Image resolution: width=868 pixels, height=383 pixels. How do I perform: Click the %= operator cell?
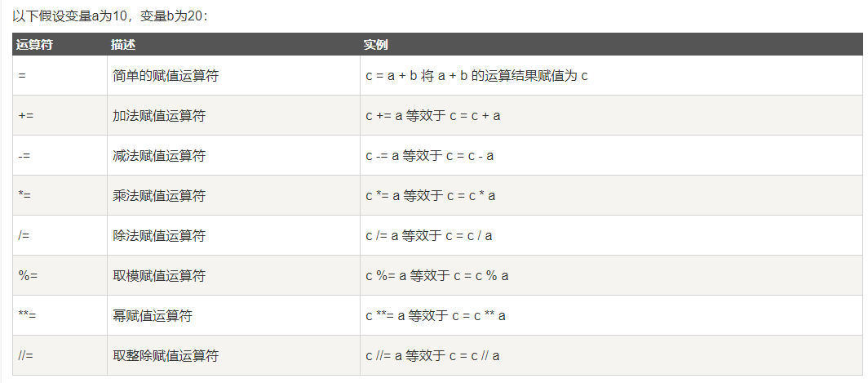click(x=28, y=276)
